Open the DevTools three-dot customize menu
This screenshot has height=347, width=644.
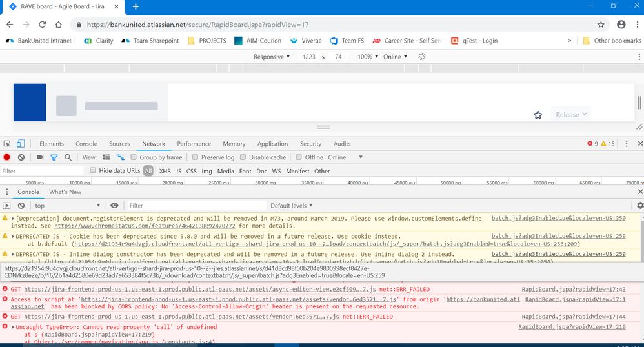pos(627,144)
